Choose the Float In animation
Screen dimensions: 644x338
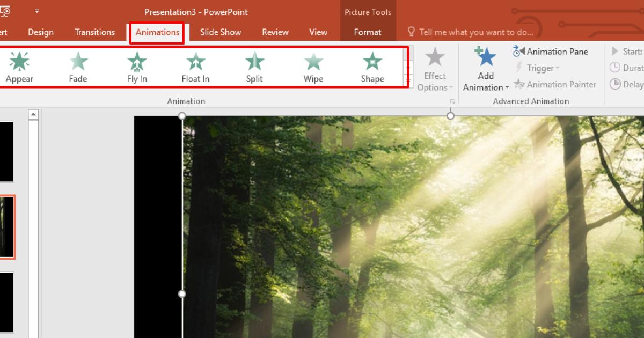point(195,68)
